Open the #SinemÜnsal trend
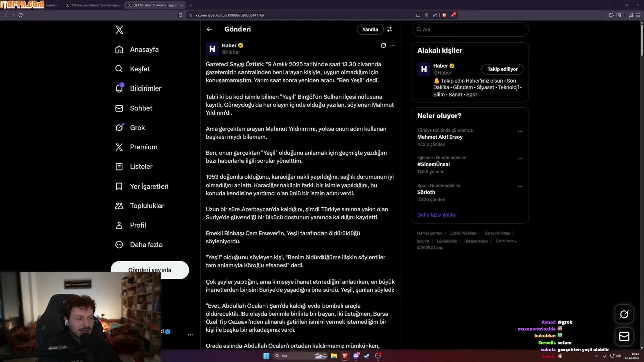Viewport: 644px width, 362px height. coord(433,164)
